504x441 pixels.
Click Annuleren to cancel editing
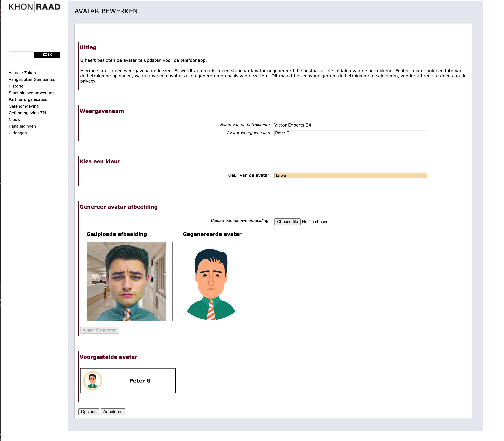[113, 411]
